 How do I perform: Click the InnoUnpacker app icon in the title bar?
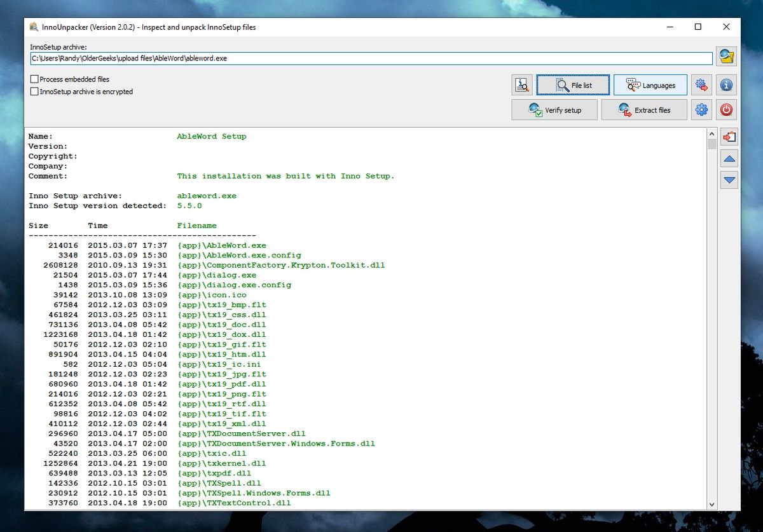click(x=34, y=27)
